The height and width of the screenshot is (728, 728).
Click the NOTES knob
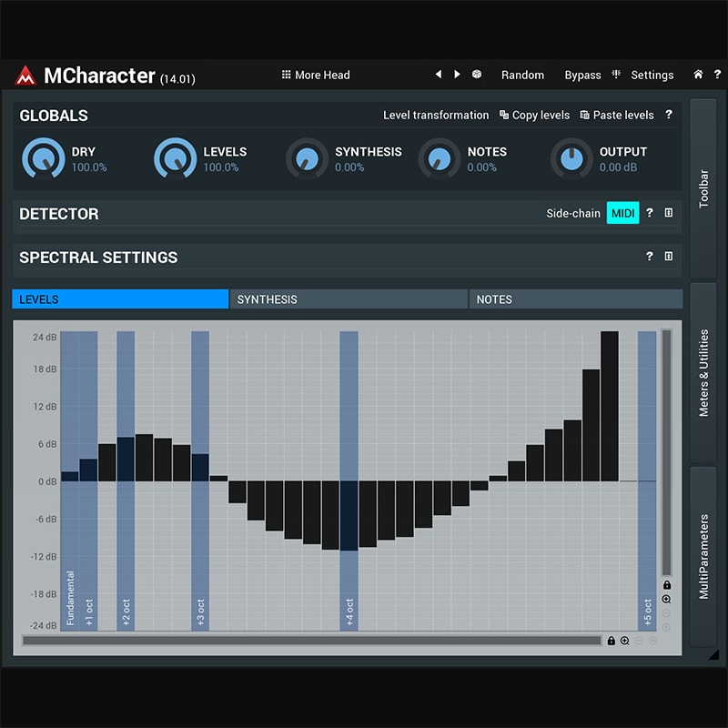pos(440,158)
